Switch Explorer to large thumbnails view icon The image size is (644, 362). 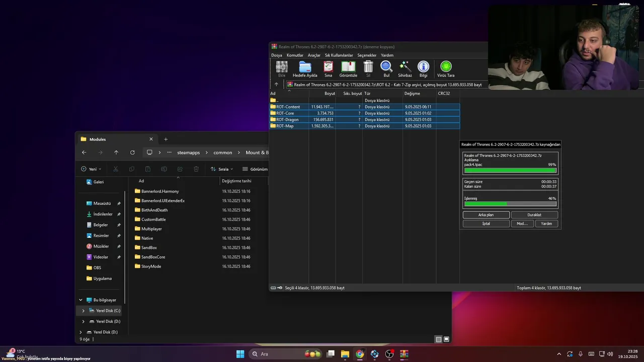tap(446, 339)
